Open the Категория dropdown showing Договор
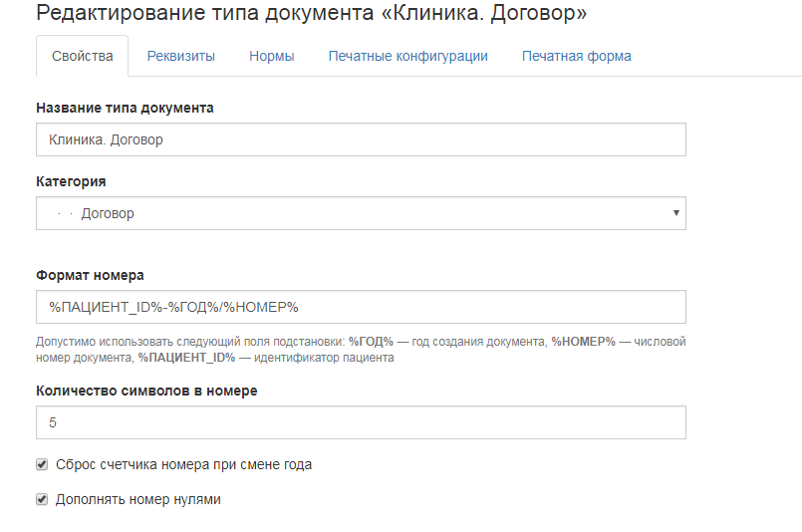802x532 pixels. (361, 213)
